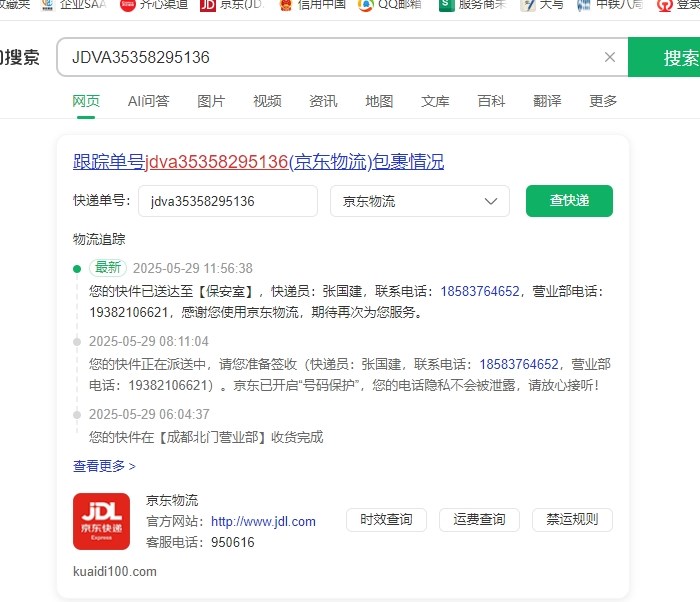Switch to the 百科 tab

[x=491, y=101]
